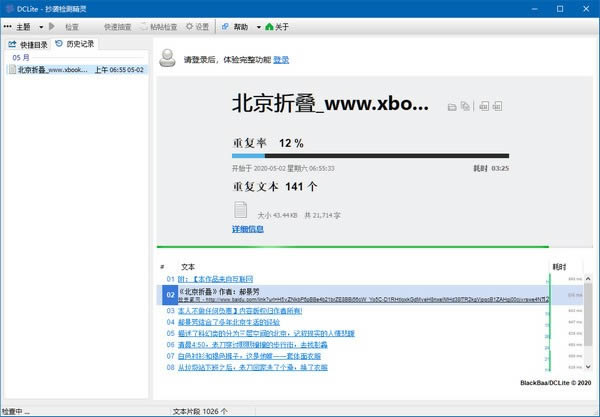This screenshot has width=600, height=417.
Task: Switch to the 快捷目录 tab
Action: (x=27, y=44)
